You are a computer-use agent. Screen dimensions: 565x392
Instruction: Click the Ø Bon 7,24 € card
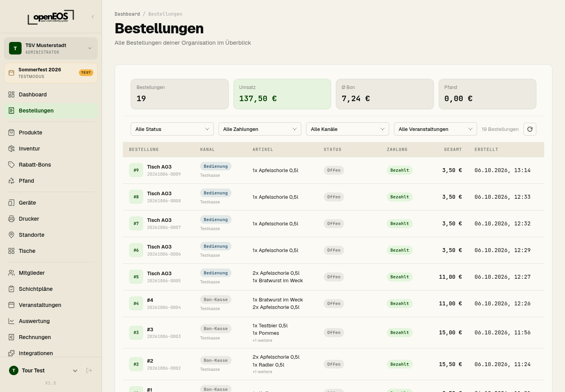(x=385, y=94)
